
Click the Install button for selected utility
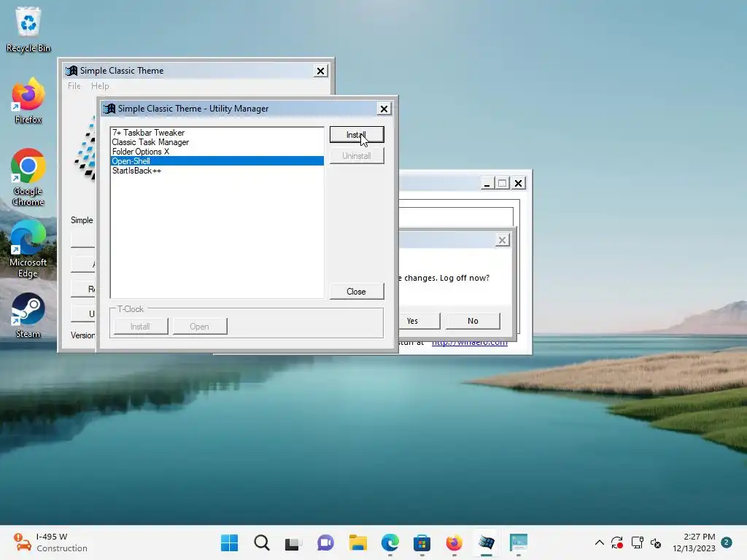coord(356,135)
